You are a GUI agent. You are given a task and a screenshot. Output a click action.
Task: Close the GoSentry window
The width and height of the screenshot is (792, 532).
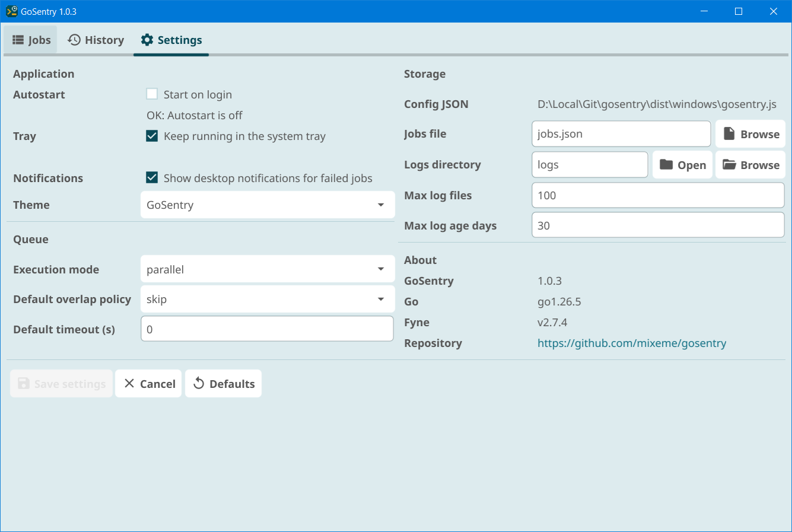click(774, 11)
